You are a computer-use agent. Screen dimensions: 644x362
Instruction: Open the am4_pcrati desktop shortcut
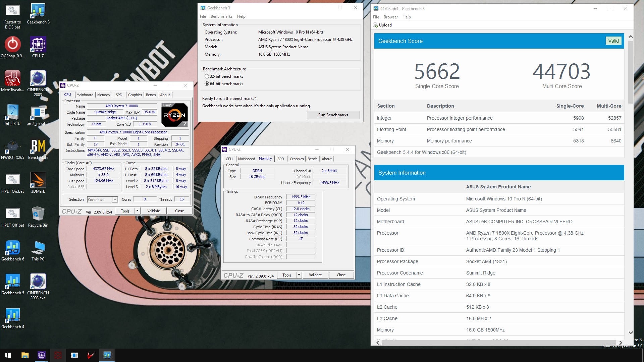click(38, 115)
